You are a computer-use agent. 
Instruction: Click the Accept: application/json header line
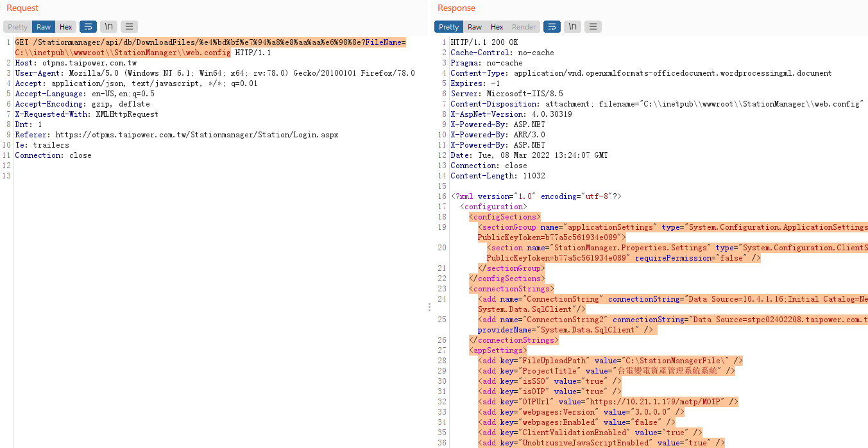pos(136,83)
